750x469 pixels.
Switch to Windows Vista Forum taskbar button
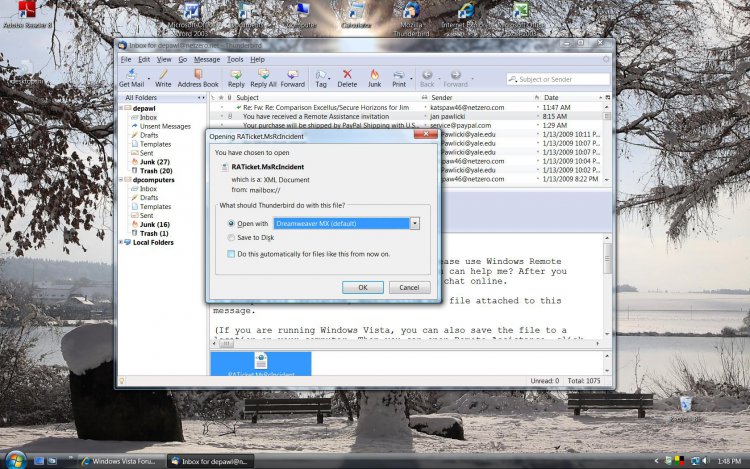pyautogui.click(x=120, y=461)
